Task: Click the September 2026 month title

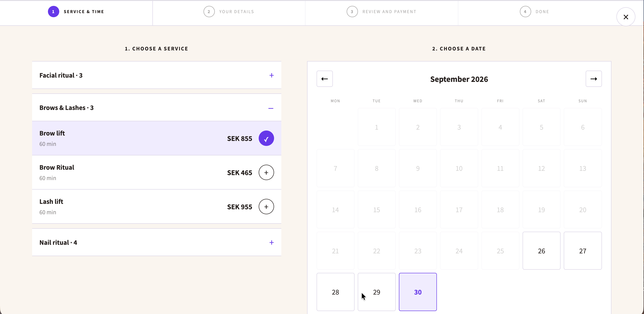Action: tap(459, 79)
